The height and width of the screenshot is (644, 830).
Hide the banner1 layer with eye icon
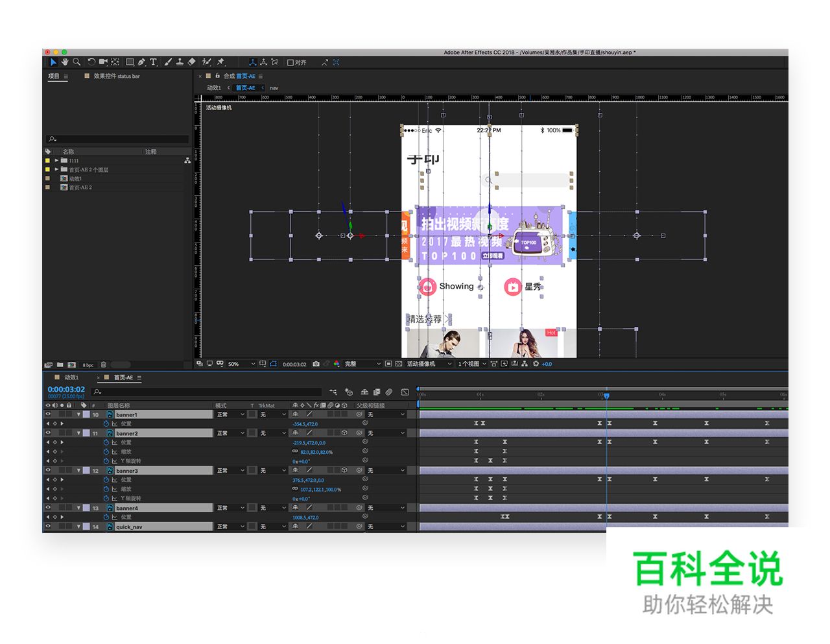point(47,414)
